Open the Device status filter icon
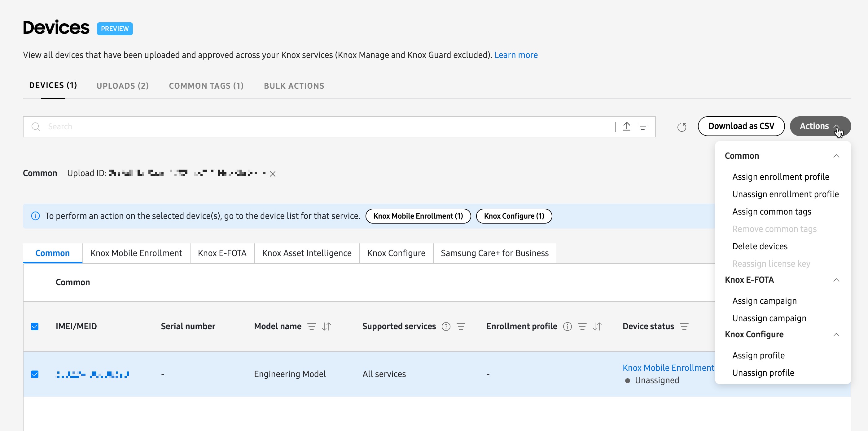868x431 pixels. 685,326
